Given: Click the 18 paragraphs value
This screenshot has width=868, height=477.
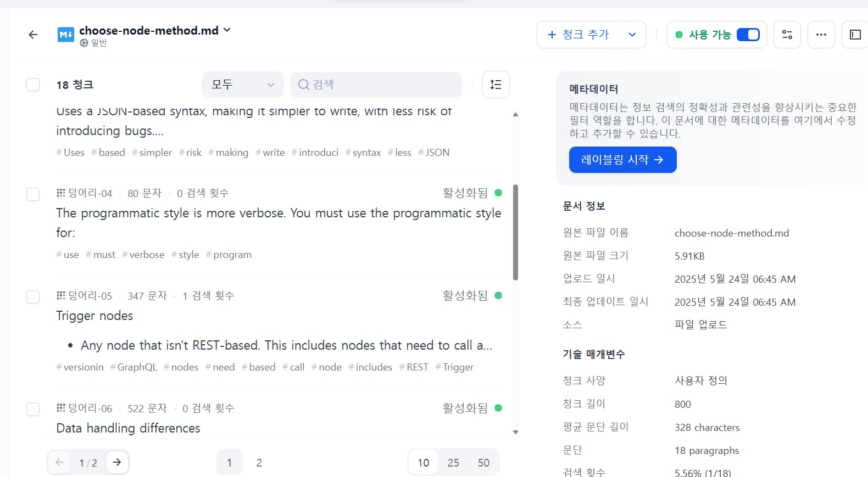Looking at the screenshot, I should tap(706, 451).
